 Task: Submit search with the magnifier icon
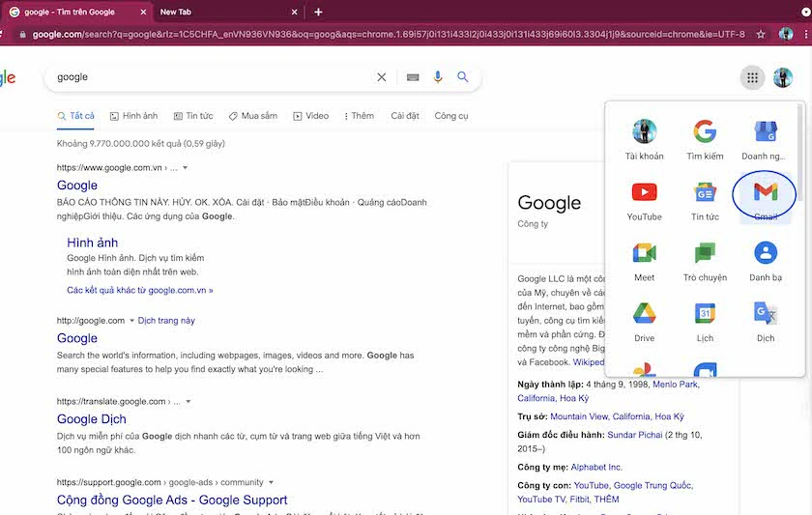coord(462,77)
